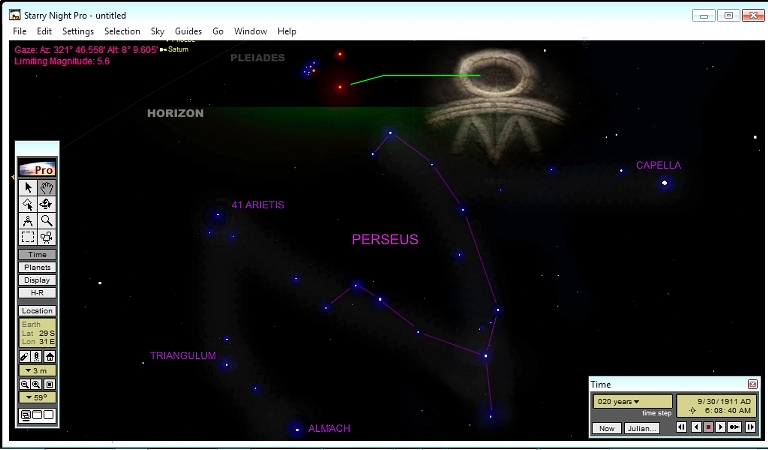Click the Gaze azimuth and altitude readout
Viewport: 768px width, 450px height.
point(86,49)
